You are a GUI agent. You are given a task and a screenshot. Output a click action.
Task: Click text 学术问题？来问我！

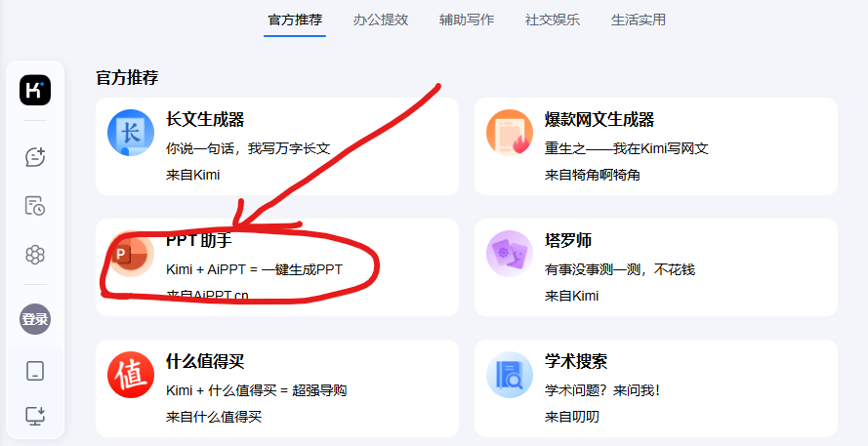[x=602, y=390]
